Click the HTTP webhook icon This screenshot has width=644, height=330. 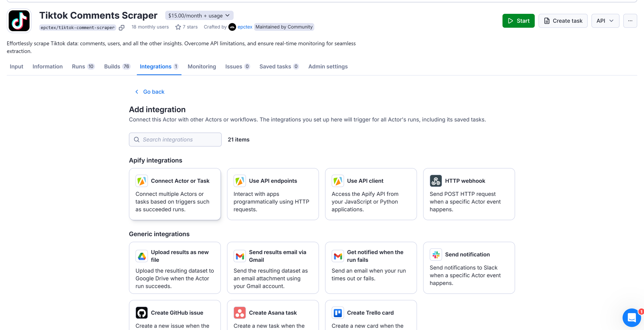436,181
